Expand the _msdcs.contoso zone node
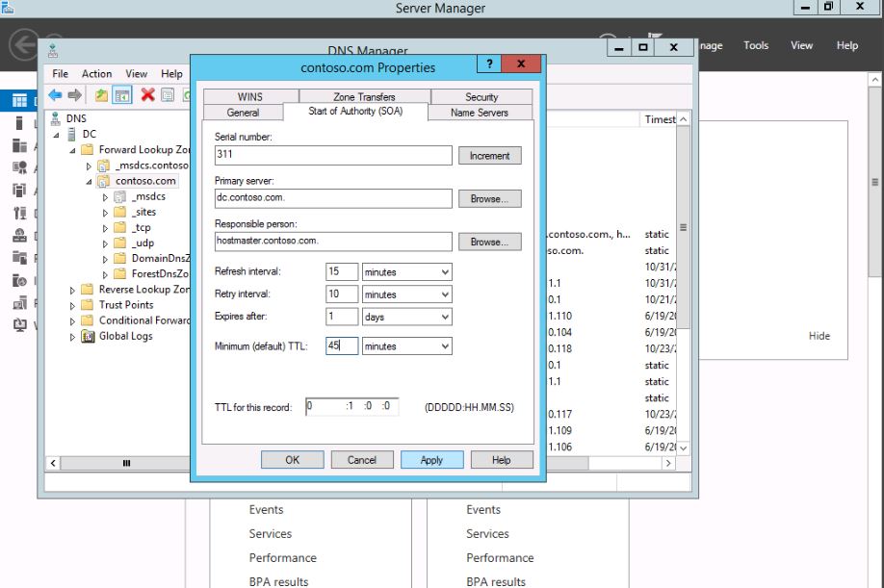The image size is (884, 588). 89,166
